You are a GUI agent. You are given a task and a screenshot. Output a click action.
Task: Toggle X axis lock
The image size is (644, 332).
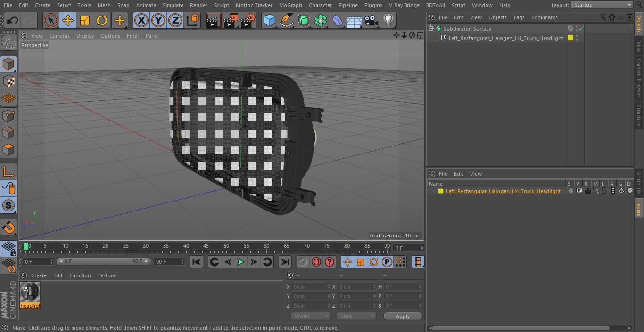[x=141, y=20]
